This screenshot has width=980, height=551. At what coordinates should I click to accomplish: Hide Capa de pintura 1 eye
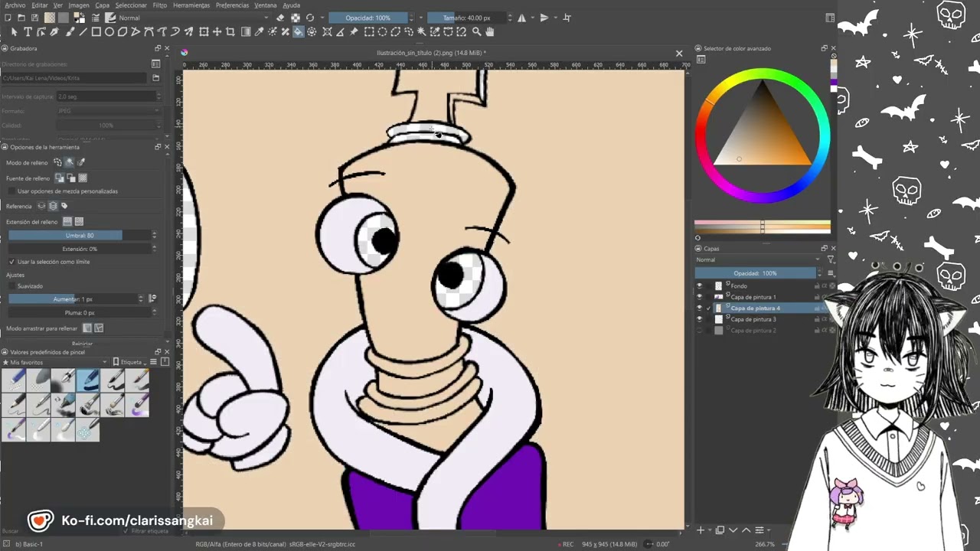[x=699, y=297]
